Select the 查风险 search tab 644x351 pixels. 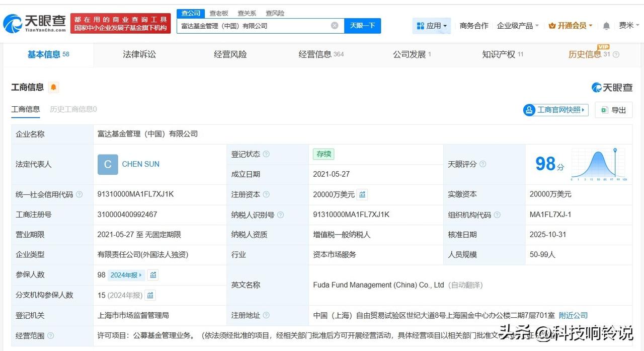[x=275, y=13]
